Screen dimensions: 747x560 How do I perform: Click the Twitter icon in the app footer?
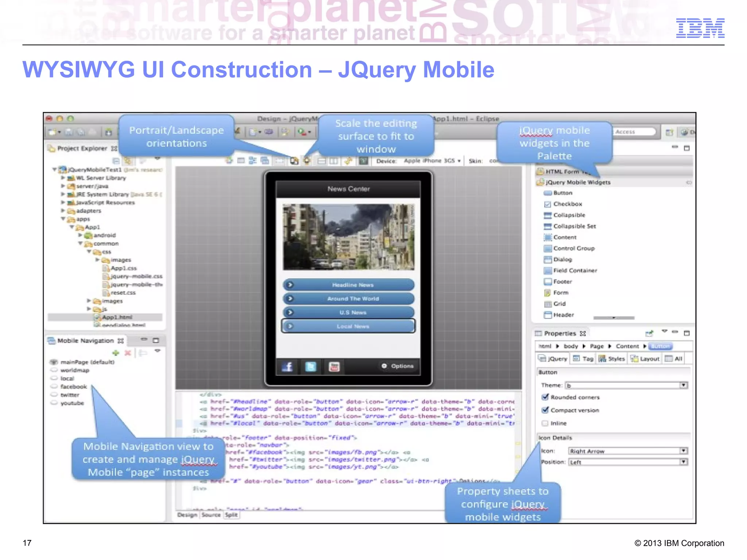tap(310, 366)
